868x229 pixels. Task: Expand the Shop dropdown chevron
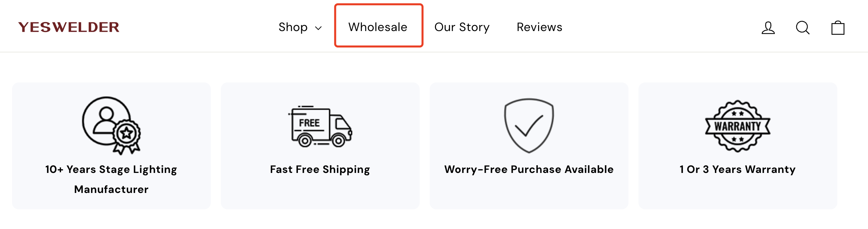coord(319,28)
